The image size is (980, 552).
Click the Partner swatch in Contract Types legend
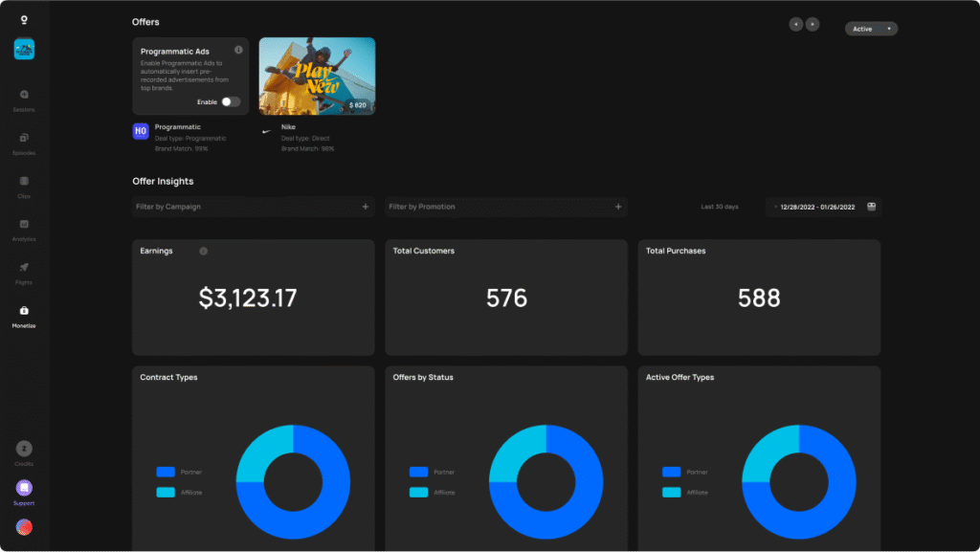[x=166, y=472]
